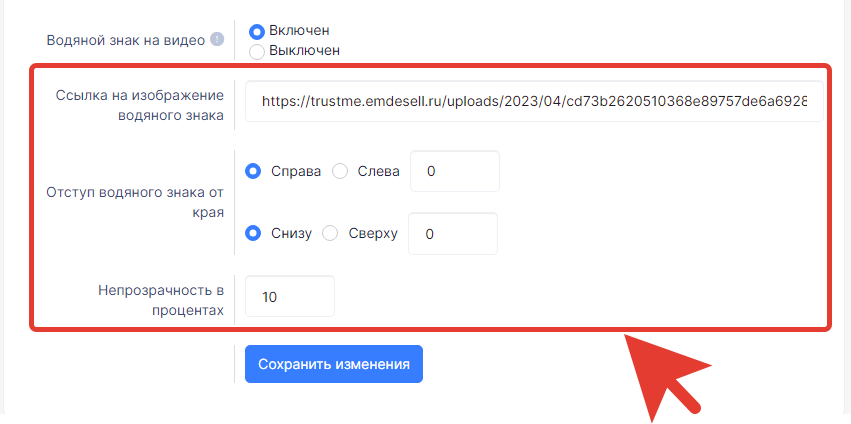Click the Непрозрачность в процентах label

point(161,300)
